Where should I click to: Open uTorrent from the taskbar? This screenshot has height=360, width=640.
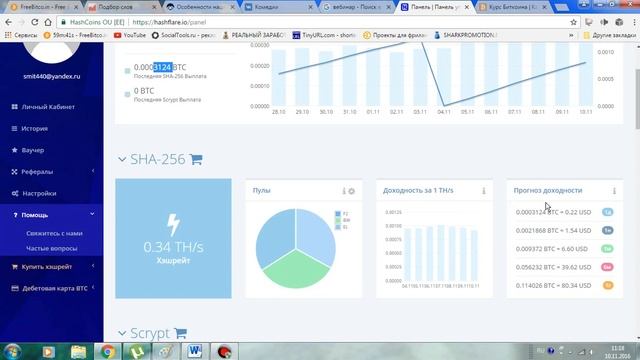[x=137, y=351]
